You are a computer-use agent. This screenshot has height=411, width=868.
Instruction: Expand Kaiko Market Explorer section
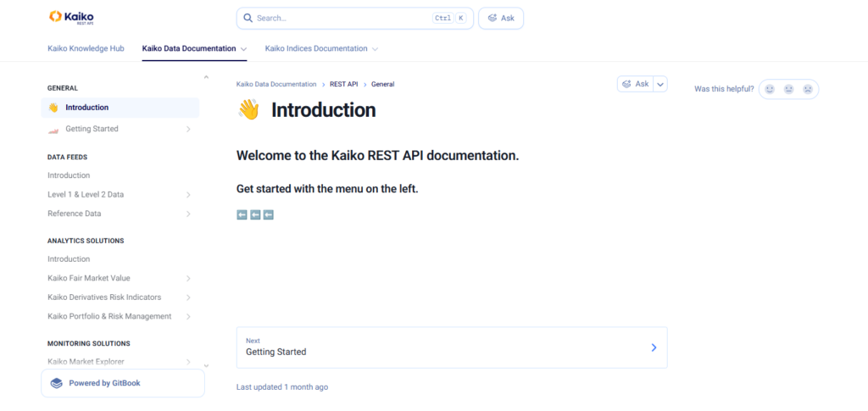tap(188, 362)
